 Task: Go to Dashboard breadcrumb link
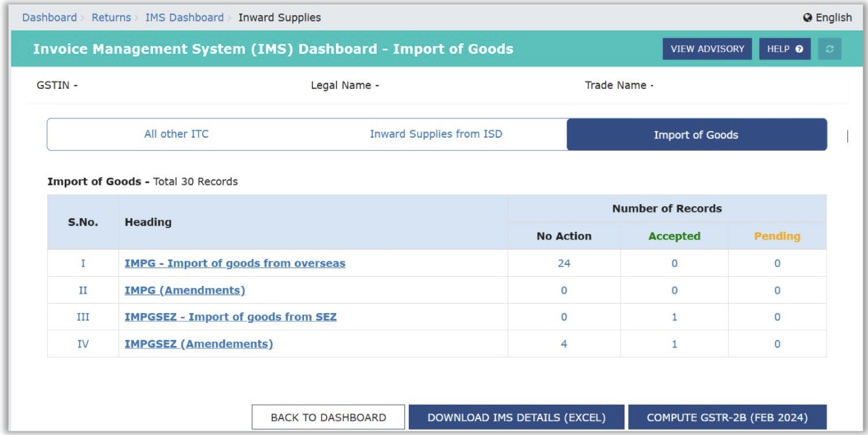click(49, 17)
